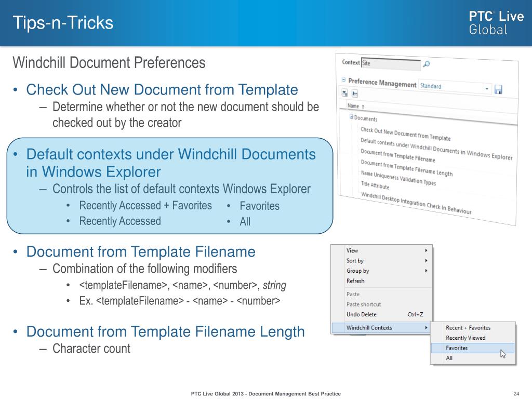Click the Tips-n-Tricks slide title
Screen dimensions: 532x399
pos(63,23)
